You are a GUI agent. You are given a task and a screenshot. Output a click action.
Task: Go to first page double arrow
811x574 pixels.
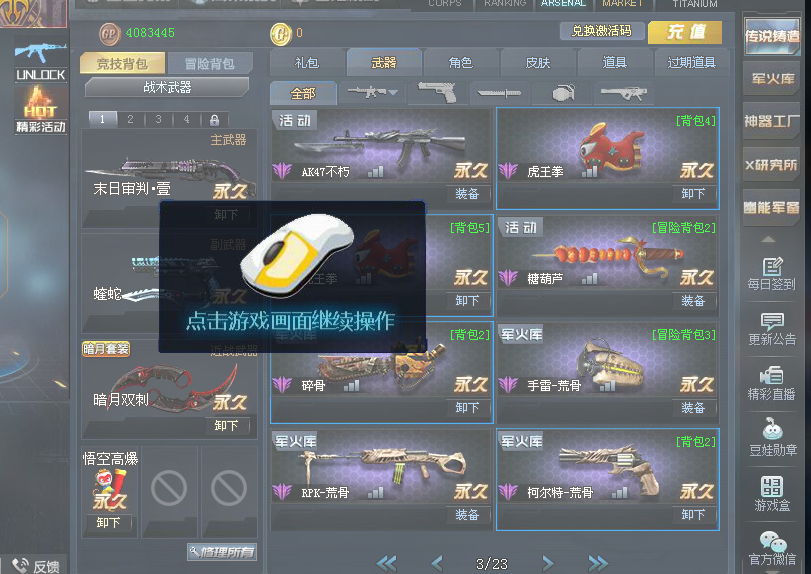click(x=387, y=563)
